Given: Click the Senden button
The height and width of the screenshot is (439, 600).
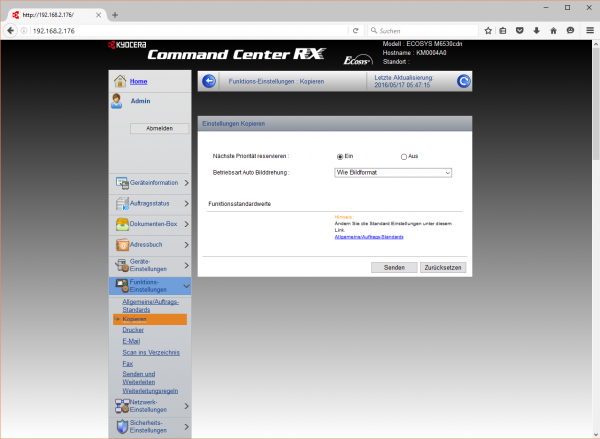Looking at the screenshot, I should click(393, 268).
